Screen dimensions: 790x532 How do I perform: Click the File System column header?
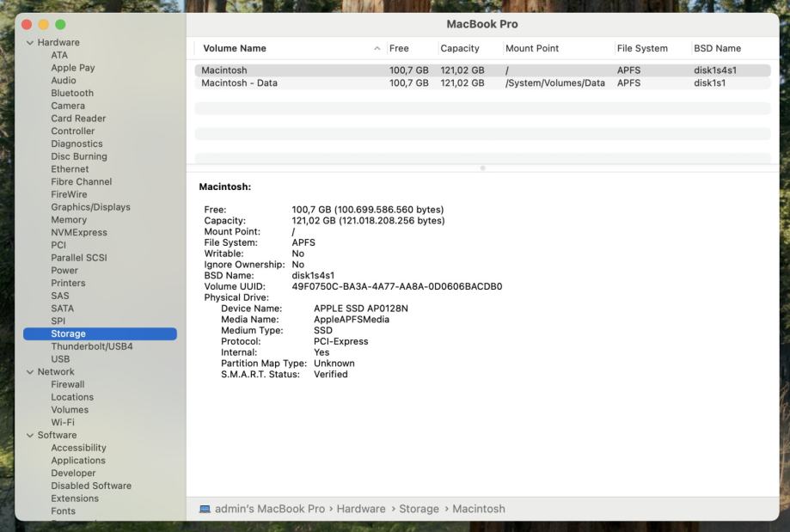tap(642, 48)
